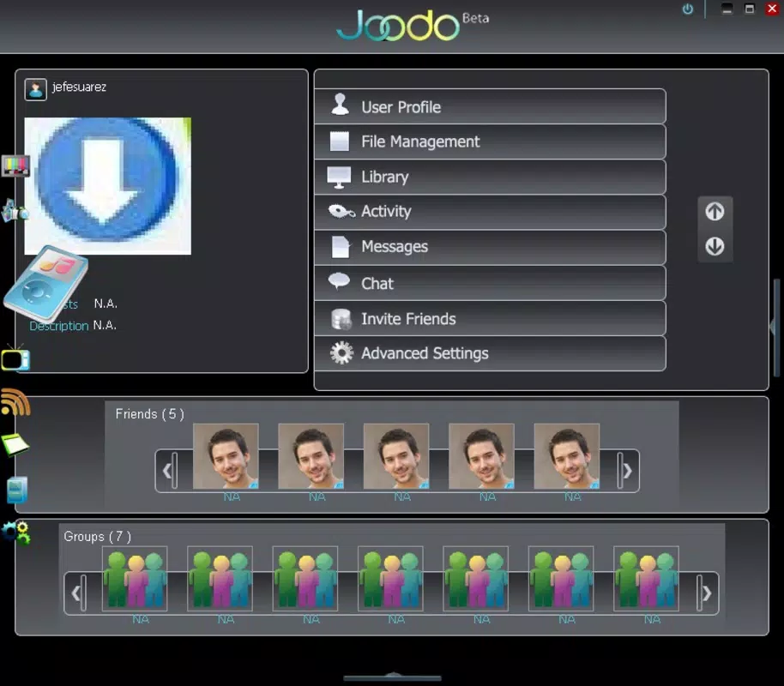Click the TV color bars sidebar icon
Viewport: 784px width, 686px height.
click(15, 166)
